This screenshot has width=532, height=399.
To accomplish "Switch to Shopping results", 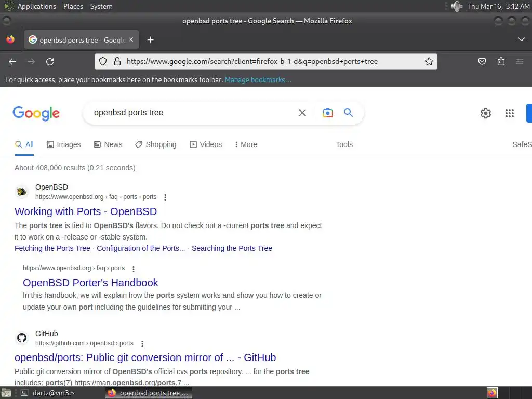I will coord(155,144).
